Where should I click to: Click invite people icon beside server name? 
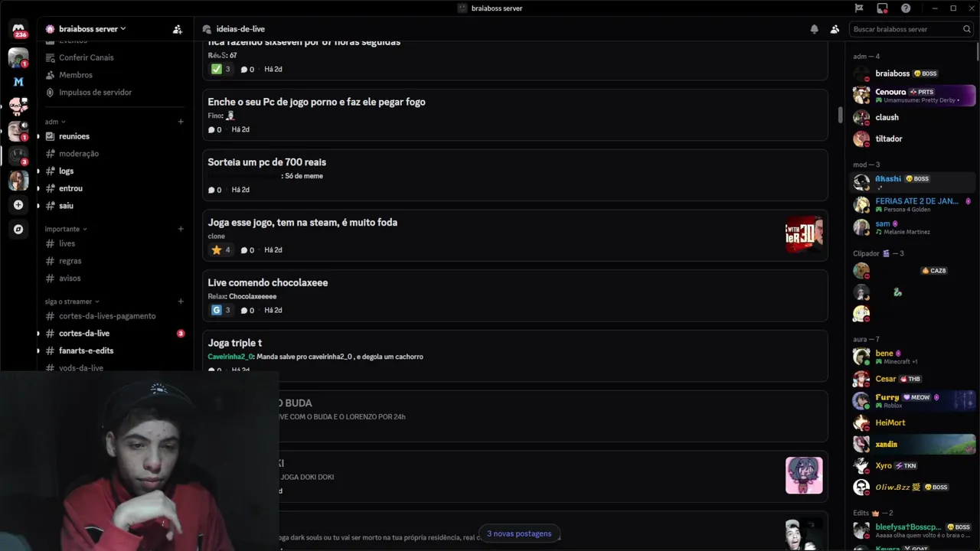click(178, 29)
